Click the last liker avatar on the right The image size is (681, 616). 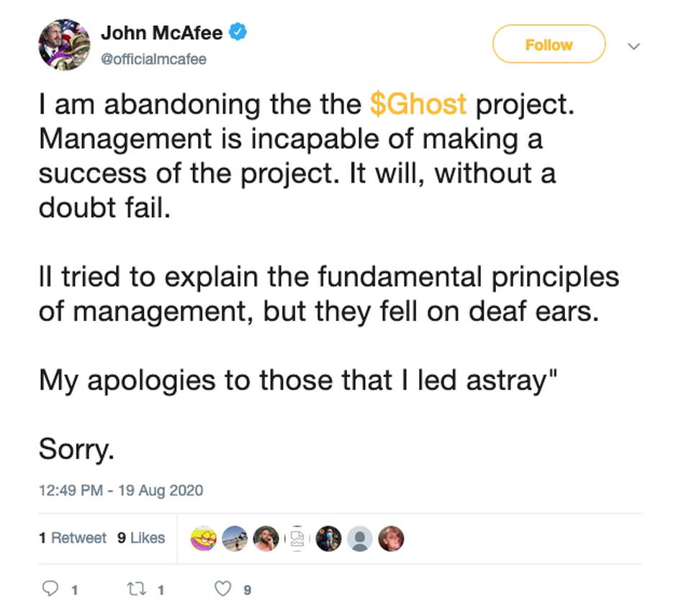392,538
